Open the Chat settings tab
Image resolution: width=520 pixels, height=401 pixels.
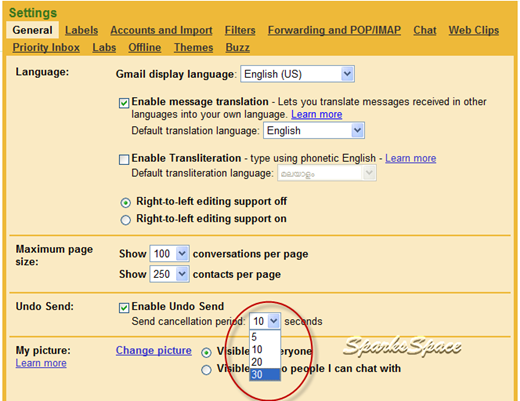click(425, 30)
